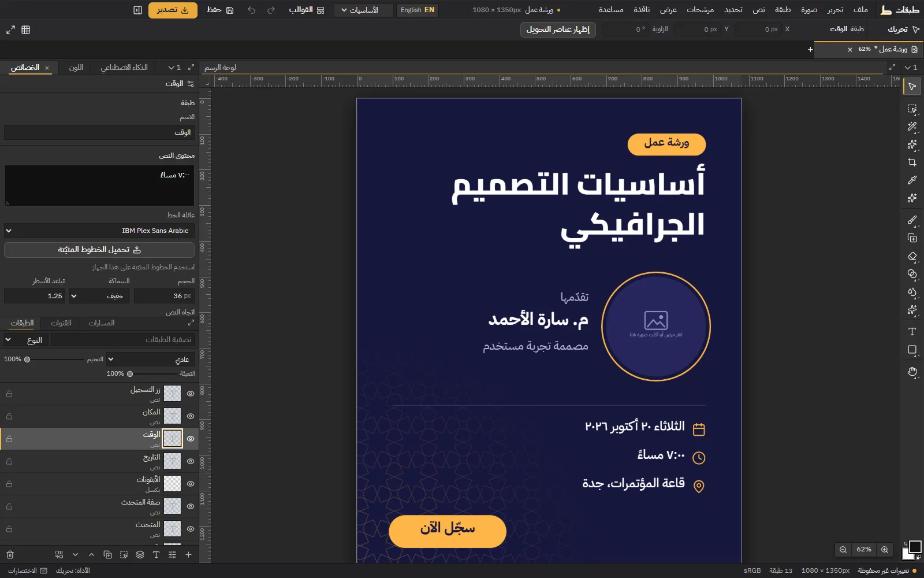Hide the زر التسجيل layer

click(x=190, y=394)
